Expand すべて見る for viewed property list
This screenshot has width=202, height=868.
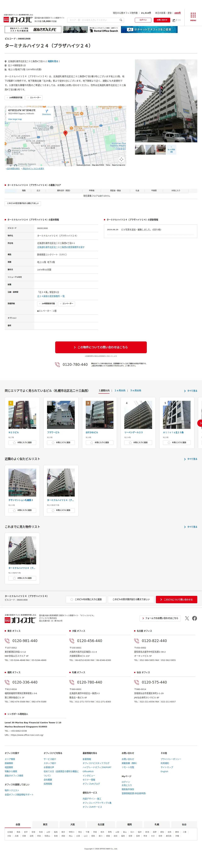[191, 527]
